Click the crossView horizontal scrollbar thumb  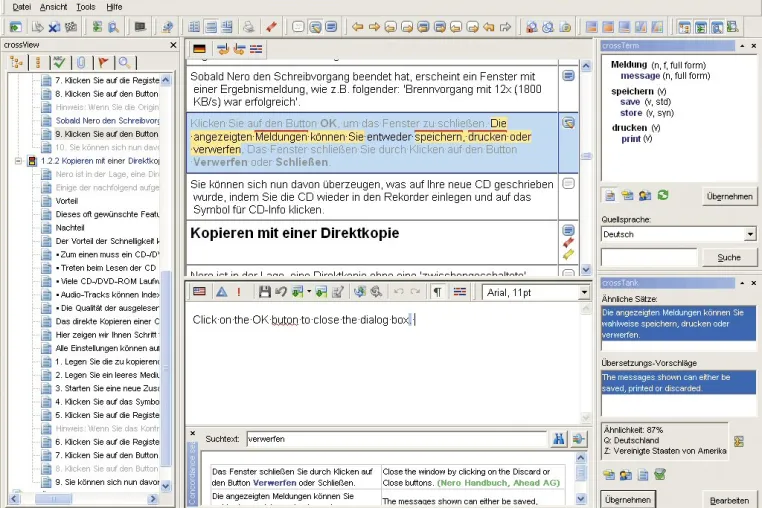tap(53, 498)
